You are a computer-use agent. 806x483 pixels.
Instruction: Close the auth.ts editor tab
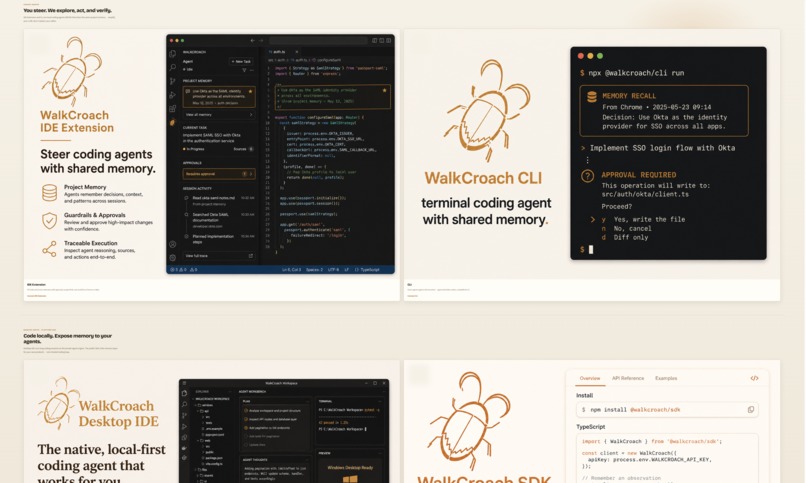click(297, 52)
